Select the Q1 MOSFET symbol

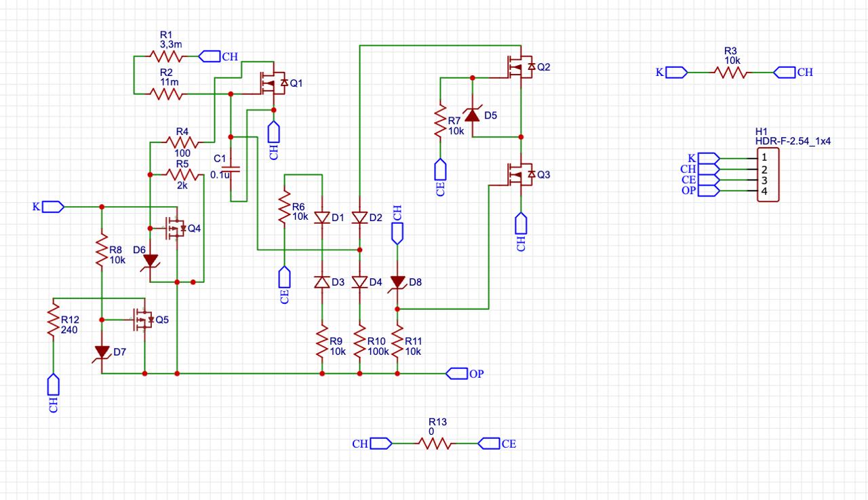pos(273,83)
